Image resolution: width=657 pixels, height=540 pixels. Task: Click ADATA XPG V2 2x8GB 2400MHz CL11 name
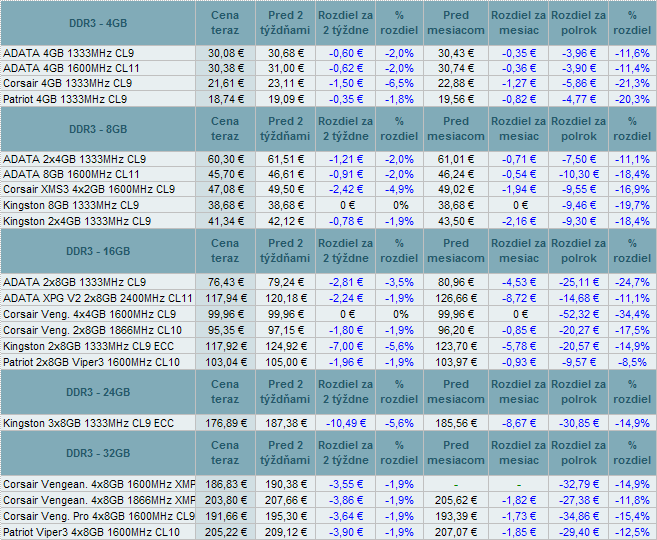click(x=97, y=298)
